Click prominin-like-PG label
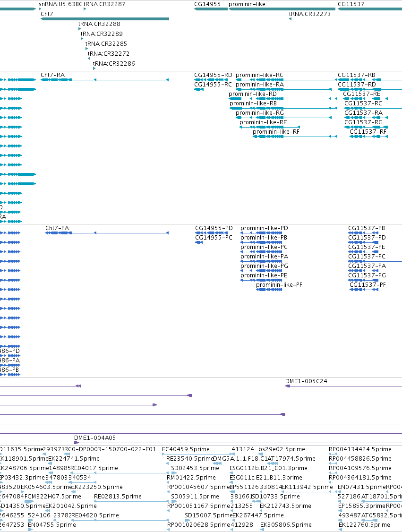This screenshot has height=532, width=402. coord(264,266)
